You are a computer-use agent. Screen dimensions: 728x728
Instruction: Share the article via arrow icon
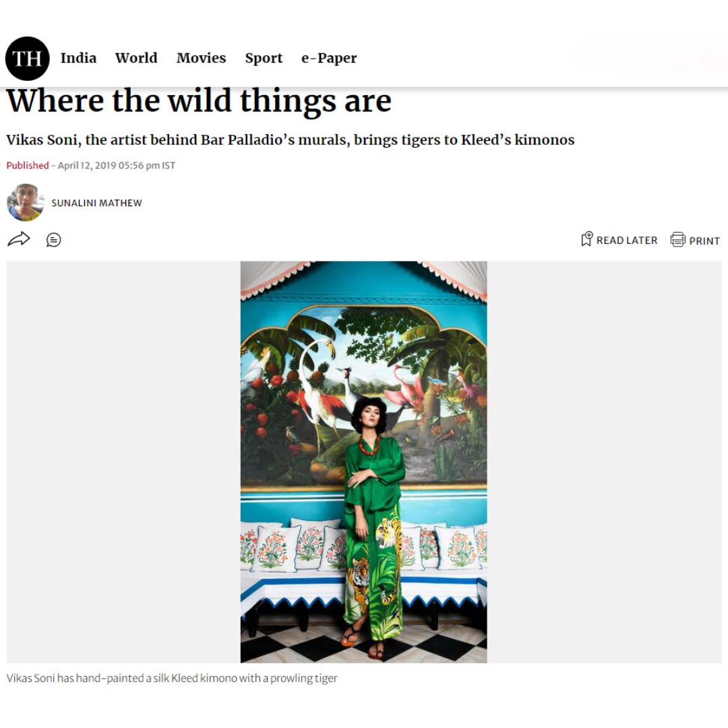coord(19,239)
